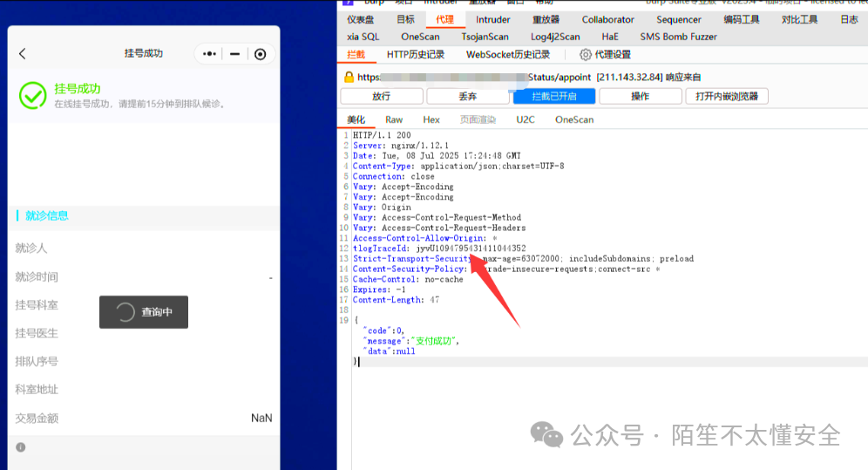Switch to the 重放器 tab

click(x=546, y=19)
